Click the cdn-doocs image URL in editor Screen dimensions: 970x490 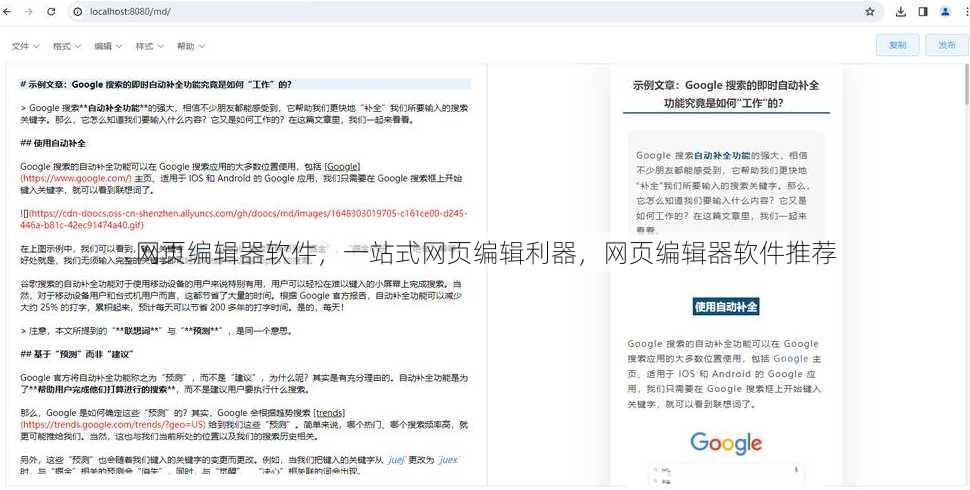click(x=244, y=219)
